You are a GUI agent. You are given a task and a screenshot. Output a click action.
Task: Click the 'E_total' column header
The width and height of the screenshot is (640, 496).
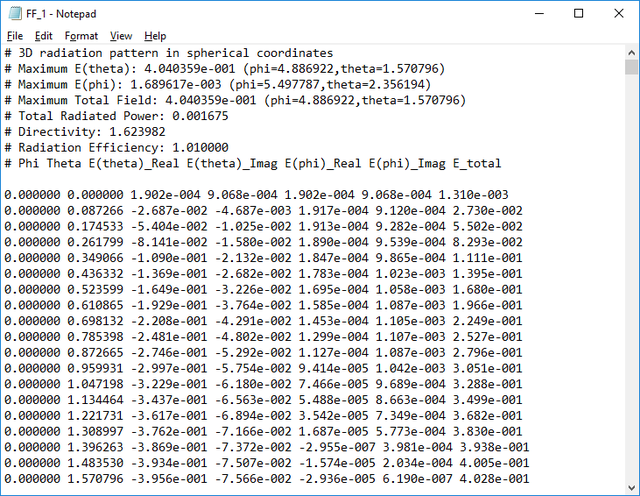pyautogui.click(x=477, y=164)
